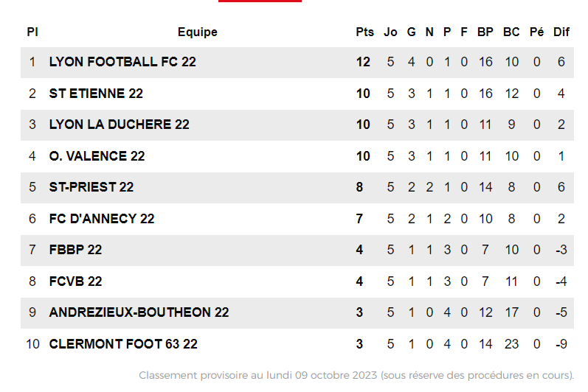Open the FCVB 22 team entry
This screenshot has width=588, height=392.
tap(75, 281)
